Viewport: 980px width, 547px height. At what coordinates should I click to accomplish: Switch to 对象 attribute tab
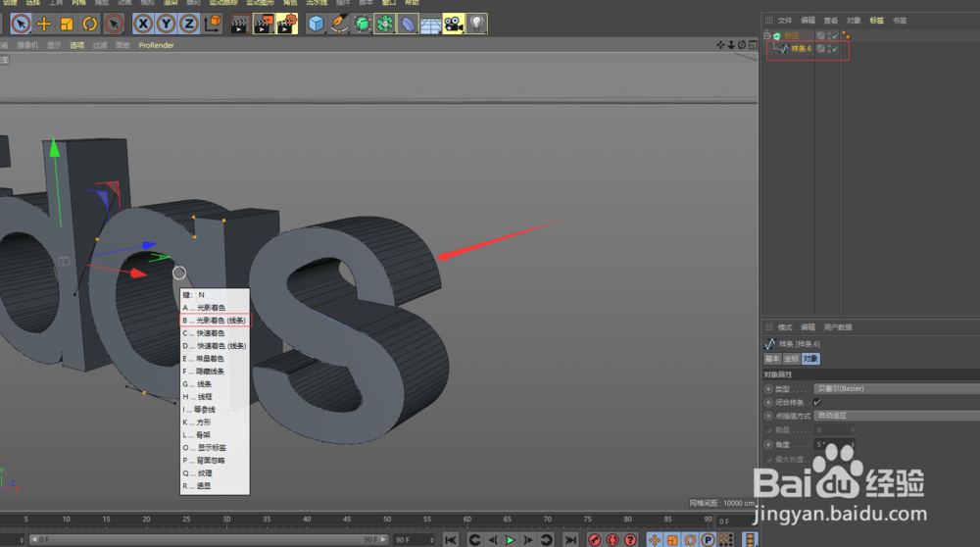coord(810,359)
